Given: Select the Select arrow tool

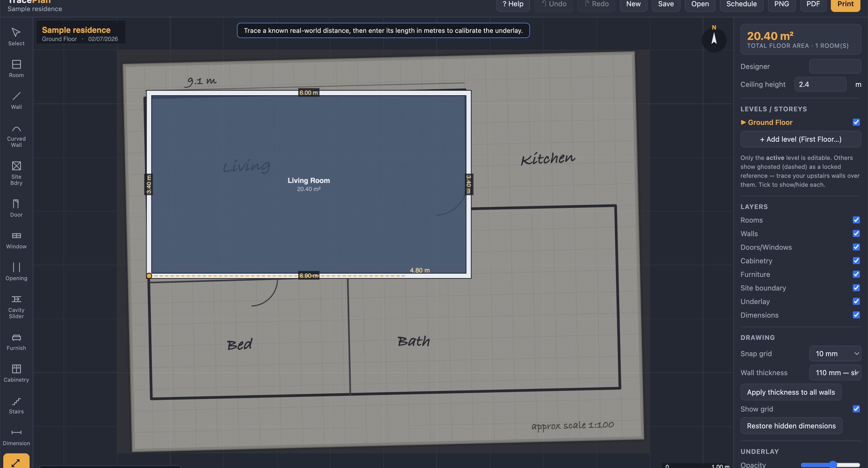Looking at the screenshot, I should coord(16,37).
